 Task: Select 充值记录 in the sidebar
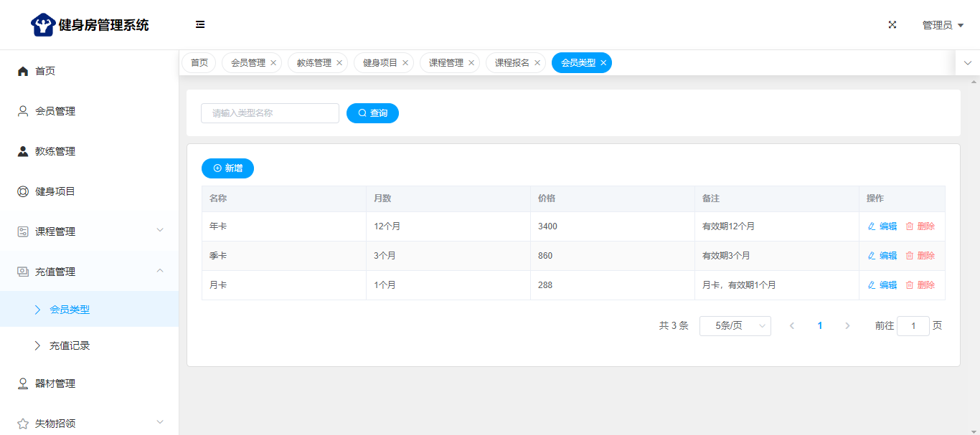pyautogui.click(x=70, y=345)
